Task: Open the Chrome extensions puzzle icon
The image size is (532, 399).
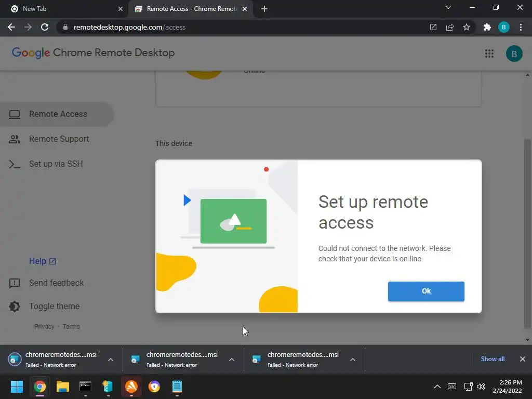Action: (x=487, y=27)
